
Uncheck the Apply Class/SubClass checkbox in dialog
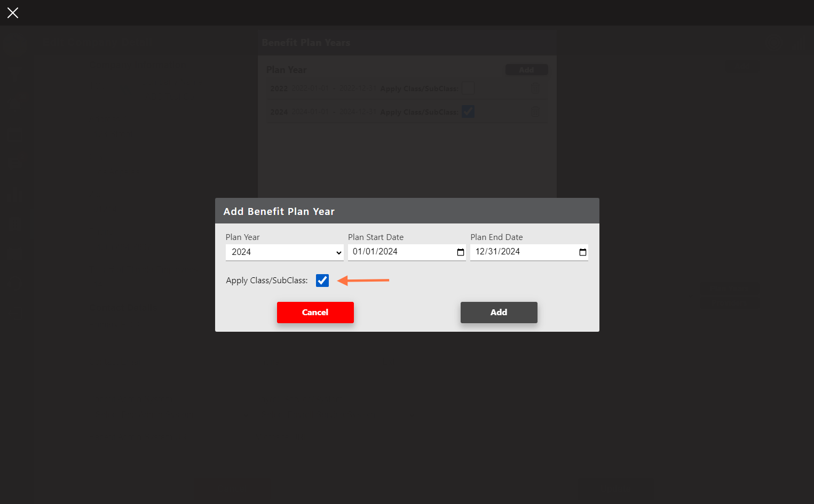click(x=322, y=281)
